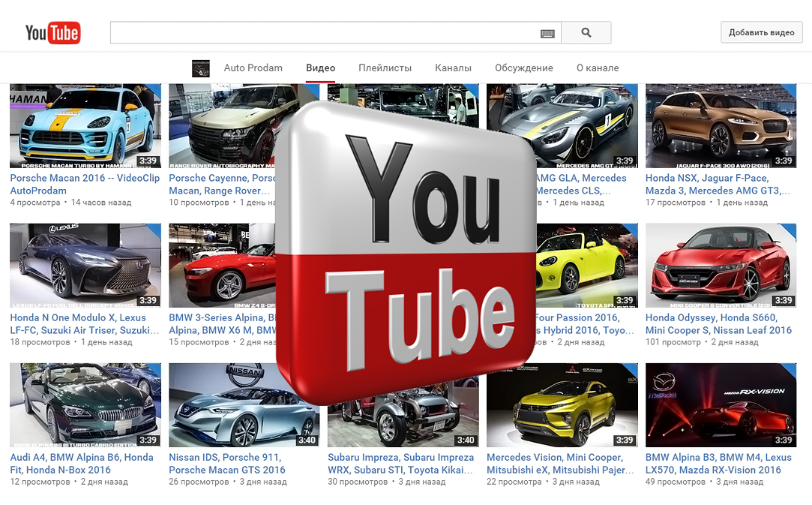Screen dimensions: 812x505
Task: Open link Four Passion 2016 Hybrid title
Action: pos(585,323)
